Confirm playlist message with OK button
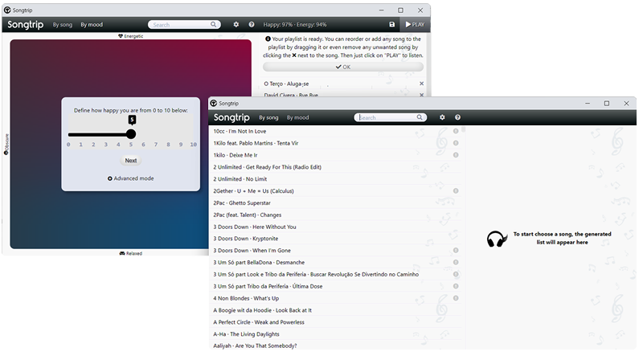The width and height of the screenshot is (643, 364). coord(343,67)
